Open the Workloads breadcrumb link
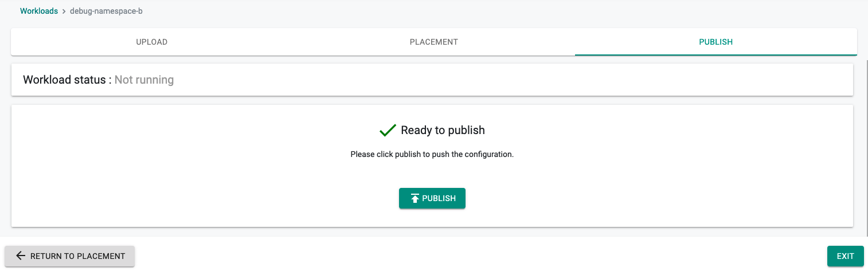This screenshot has height=275, width=868. pyautogui.click(x=39, y=11)
